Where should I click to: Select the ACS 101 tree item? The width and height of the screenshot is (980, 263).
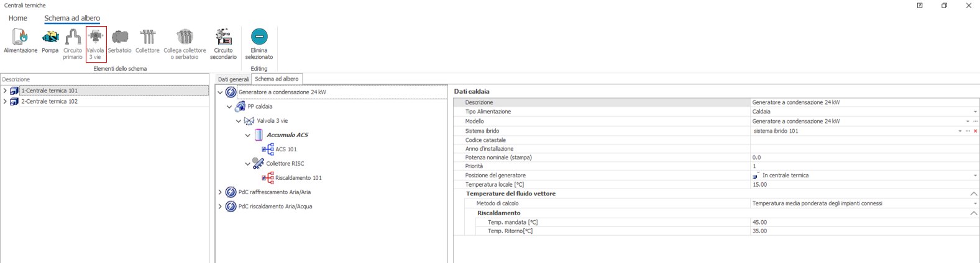(286, 149)
